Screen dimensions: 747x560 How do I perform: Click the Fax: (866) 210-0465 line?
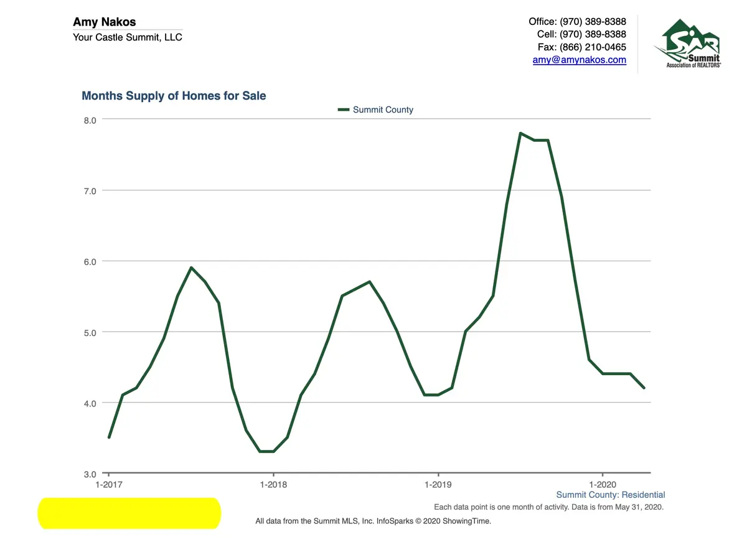pos(582,47)
